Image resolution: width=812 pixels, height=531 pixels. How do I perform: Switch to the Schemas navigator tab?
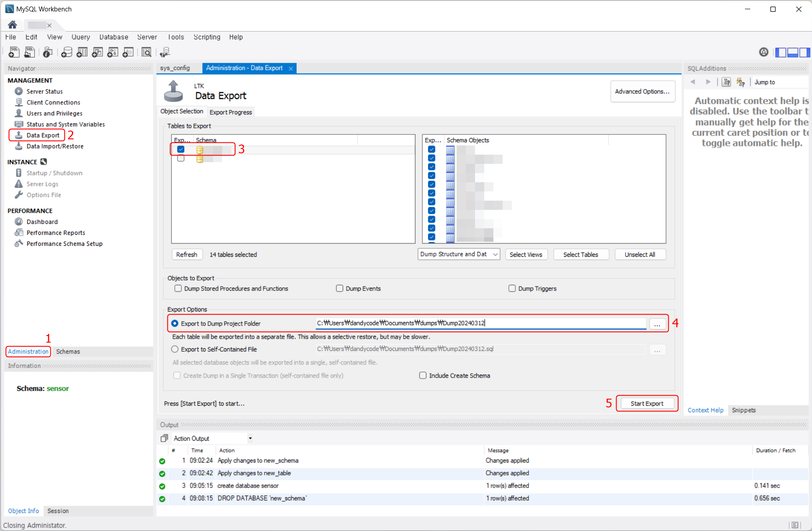[68, 351]
